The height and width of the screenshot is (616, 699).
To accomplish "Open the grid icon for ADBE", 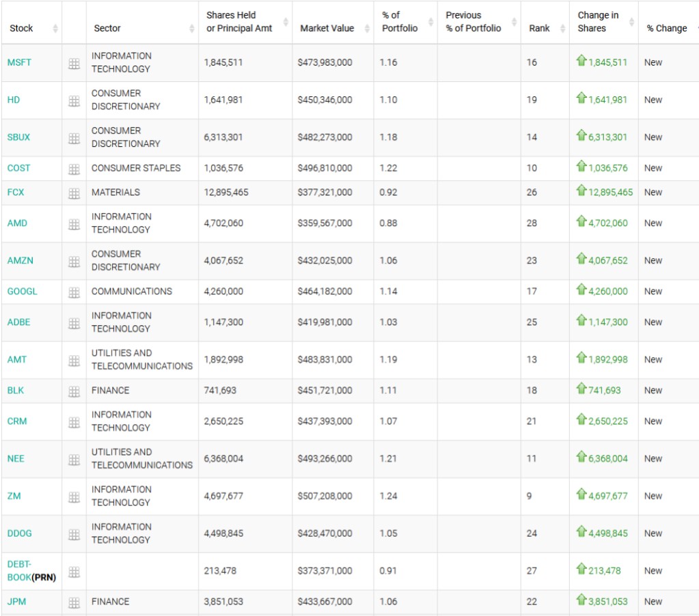I will [74, 323].
